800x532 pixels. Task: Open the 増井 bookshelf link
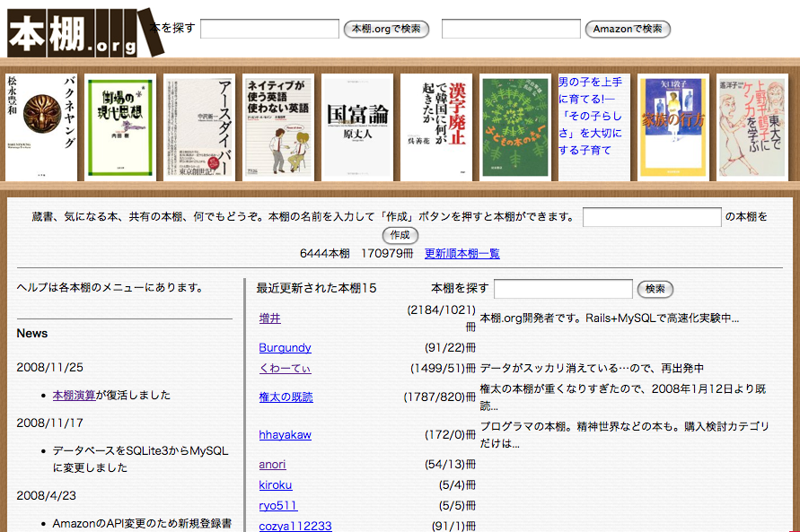click(269, 318)
